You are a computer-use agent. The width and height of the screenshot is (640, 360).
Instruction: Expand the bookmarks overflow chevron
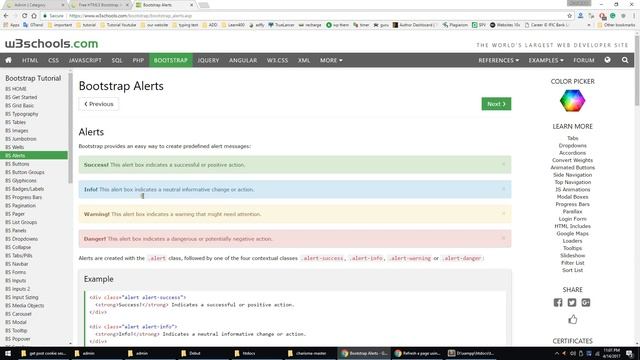589,25
